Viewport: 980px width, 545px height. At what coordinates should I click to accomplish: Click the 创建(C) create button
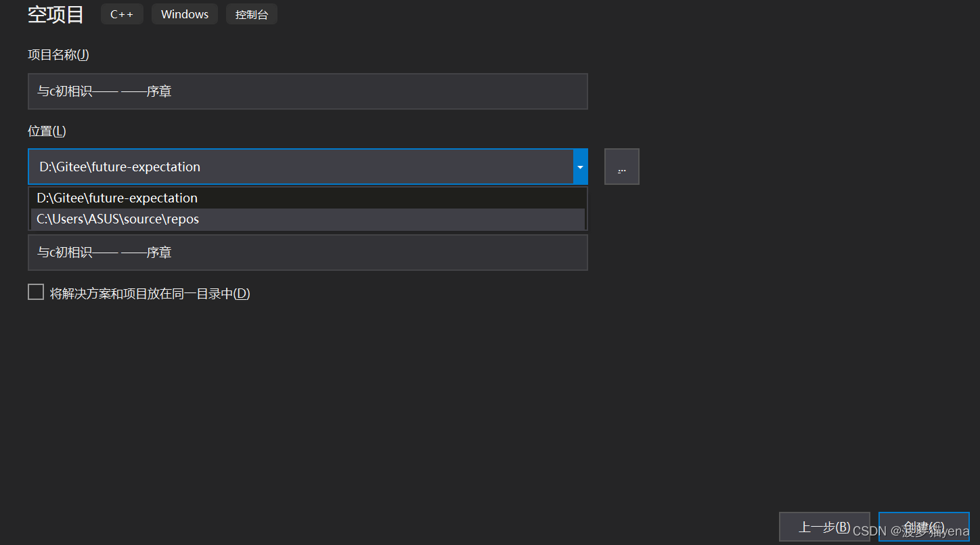pos(924,527)
